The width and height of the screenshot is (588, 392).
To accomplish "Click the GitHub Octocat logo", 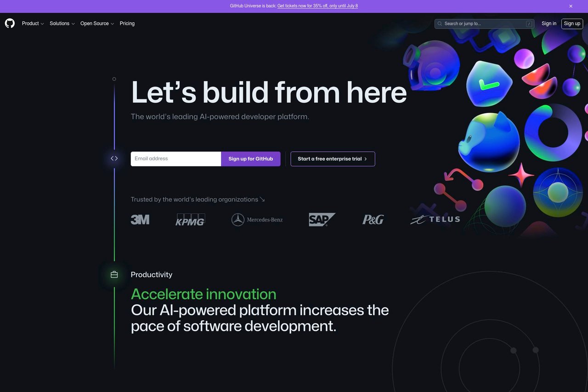I will 10,23.
